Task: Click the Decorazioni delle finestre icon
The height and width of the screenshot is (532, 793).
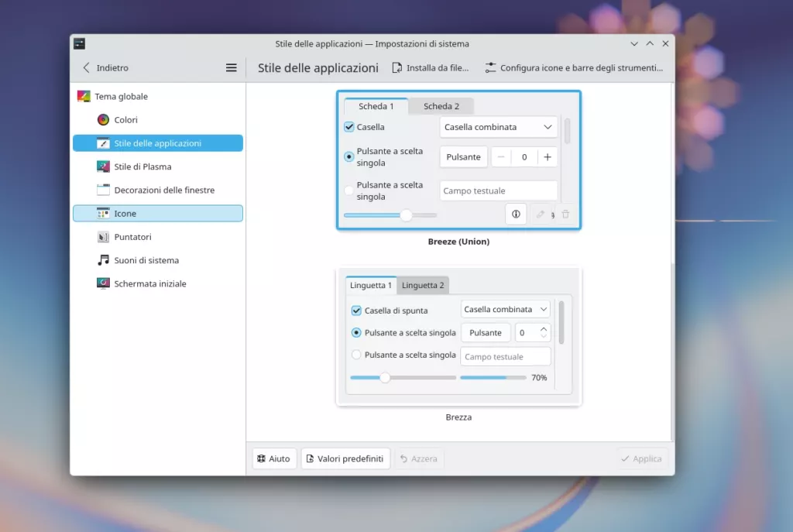Action: 103,190
